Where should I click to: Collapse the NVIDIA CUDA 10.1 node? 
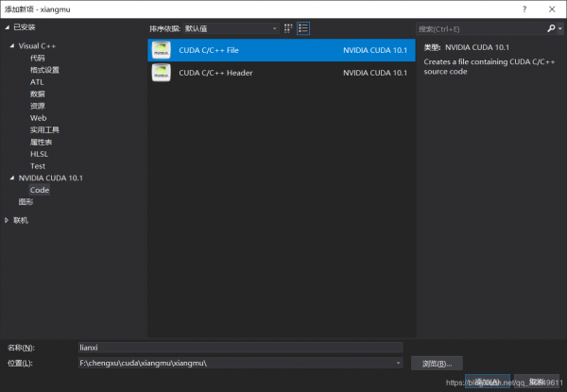pyautogui.click(x=12, y=178)
